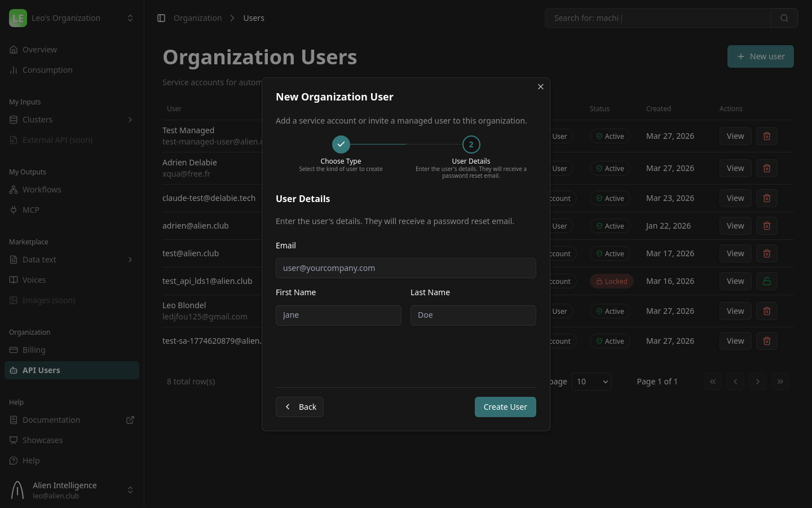Select the MCP sidebar item
The height and width of the screenshot is (508, 812).
[31, 209]
